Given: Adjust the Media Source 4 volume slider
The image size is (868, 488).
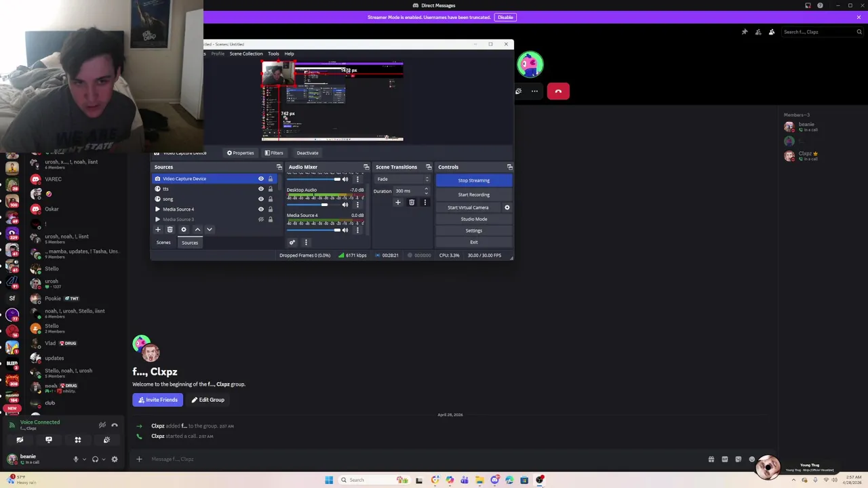Looking at the screenshot, I should point(313,230).
